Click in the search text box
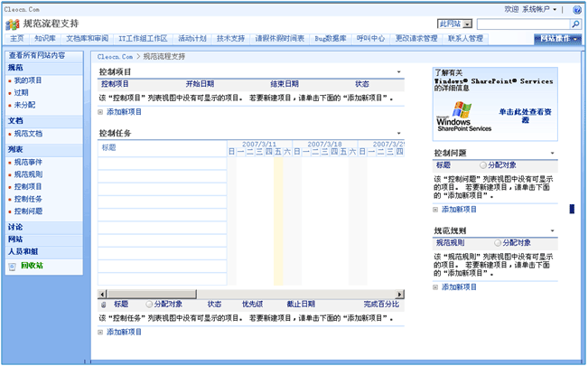 522,23
